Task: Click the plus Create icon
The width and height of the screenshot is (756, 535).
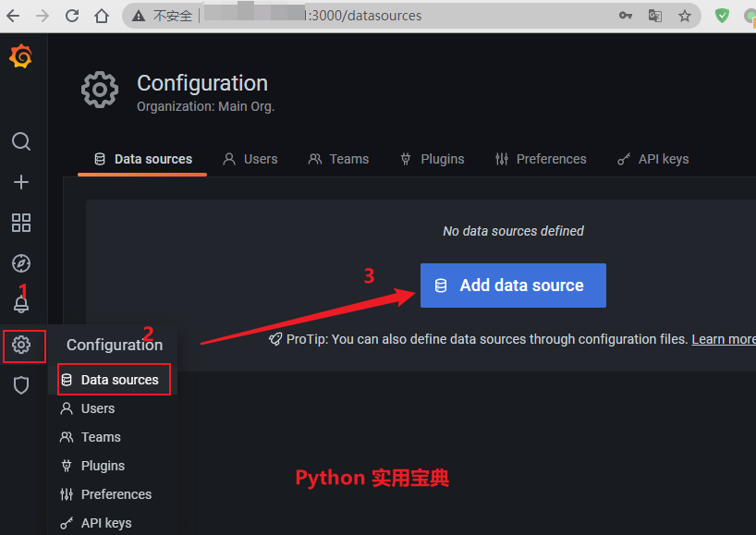Action: pyautogui.click(x=20, y=182)
